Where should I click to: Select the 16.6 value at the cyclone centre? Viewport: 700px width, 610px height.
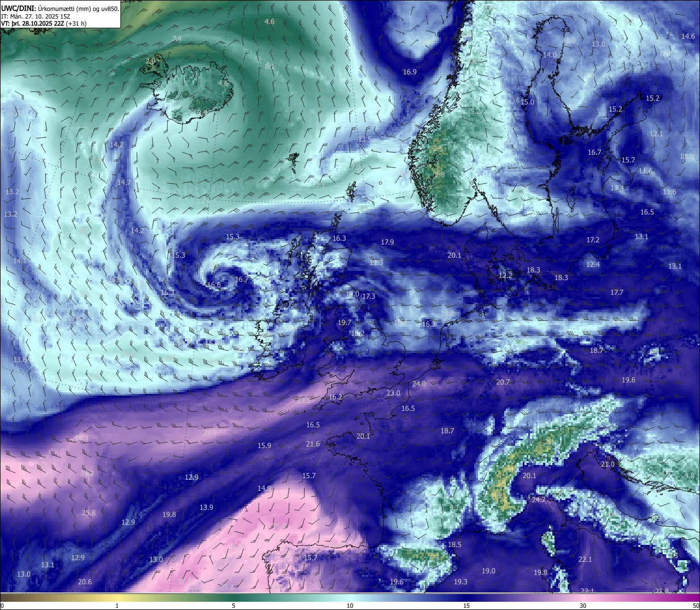point(214,285)
